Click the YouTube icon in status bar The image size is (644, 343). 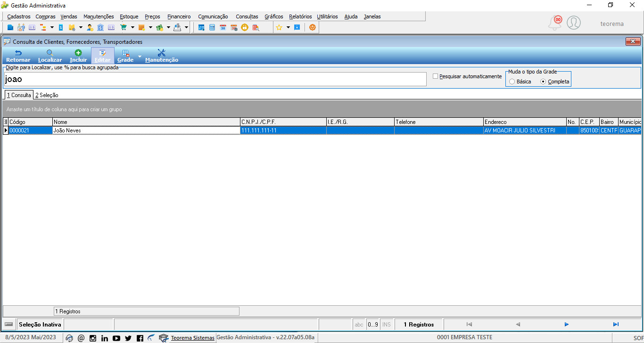coord(116,338)
